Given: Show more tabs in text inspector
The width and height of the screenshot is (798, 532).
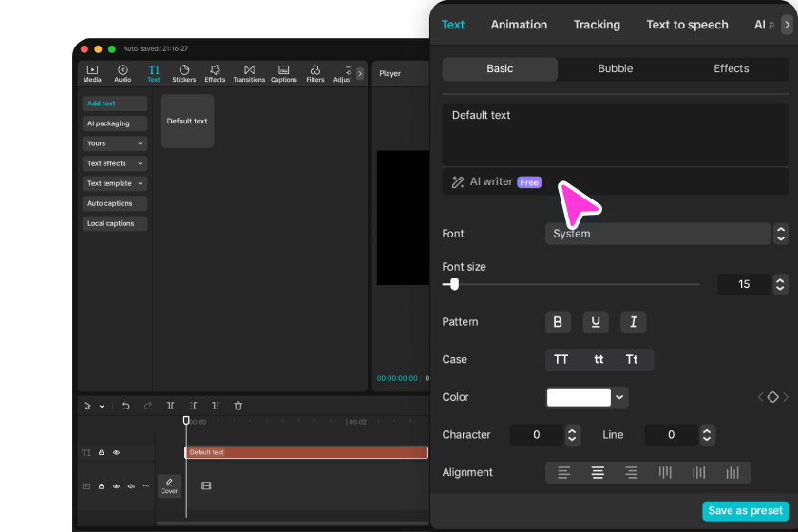Looking at the screenshot, I should pos(787,25).
